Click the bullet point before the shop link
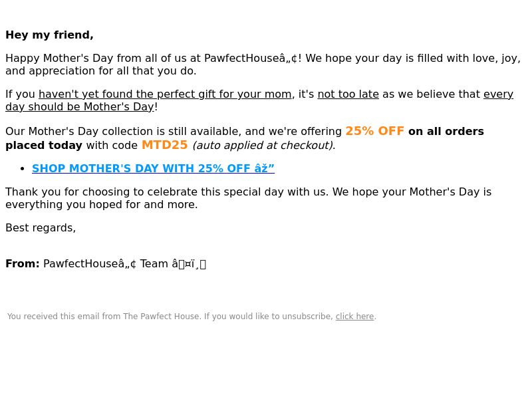Viewport: 532px width, 399px height. (23, 168)
